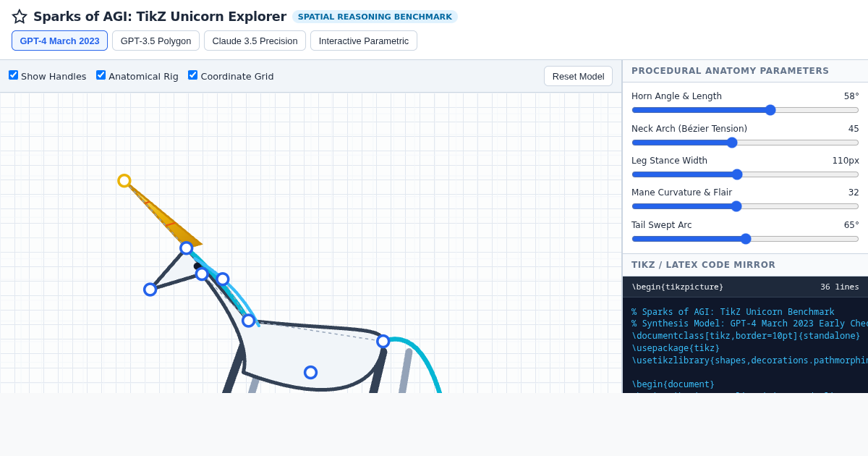Image resolution: width=868 pixels, height=456 pixels.
Task: Click the \begin{document} code line
Action: point(673,384)
